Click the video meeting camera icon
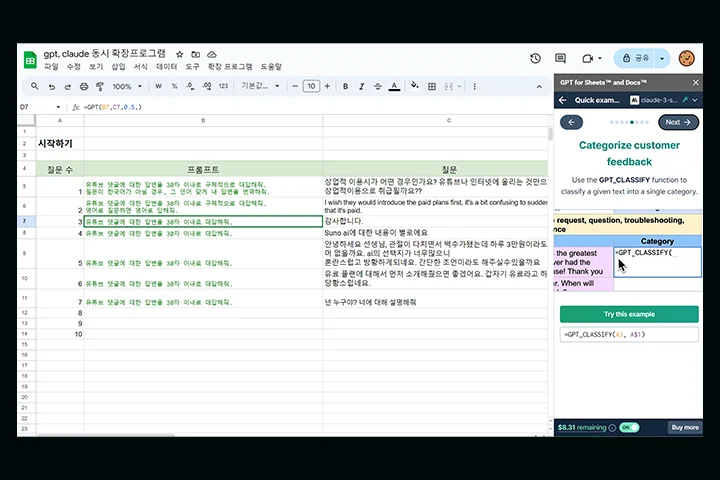This screenshot has height=480, width=720. (x=587, y=58)
